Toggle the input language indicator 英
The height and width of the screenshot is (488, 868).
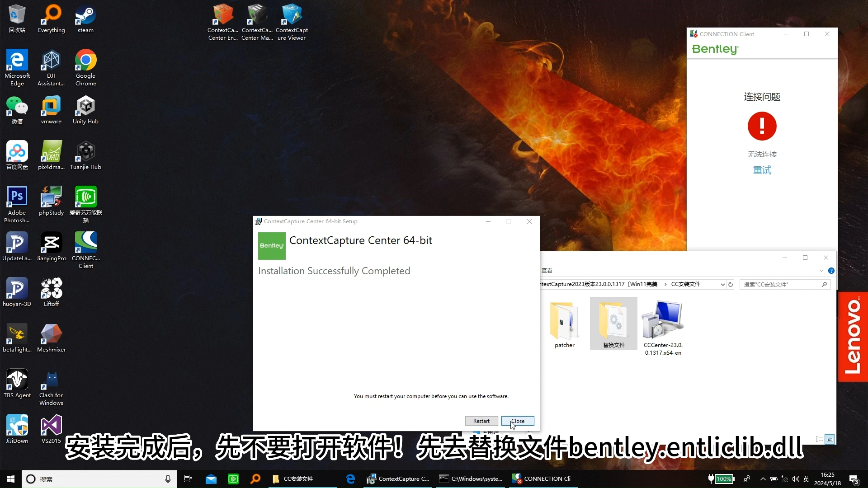point(806,479)
